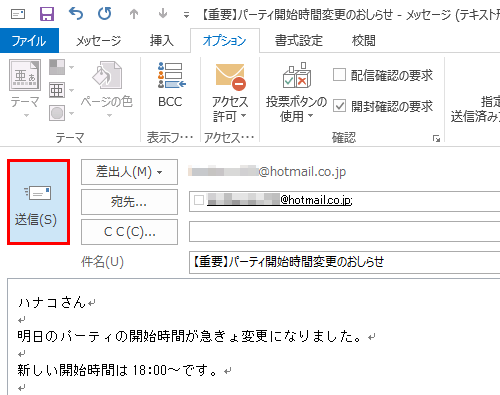Click into the 宛先 recipient field
This screenshot has width=500, height=395.
344,201
